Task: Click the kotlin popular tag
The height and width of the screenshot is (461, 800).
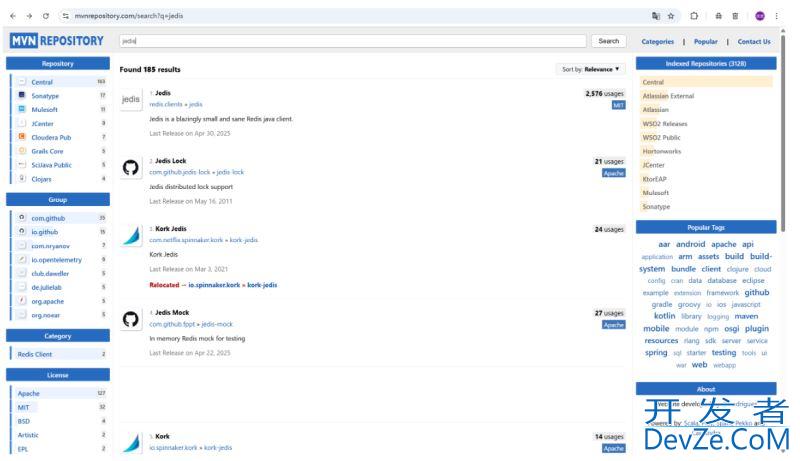Action: tap(664, 316)
